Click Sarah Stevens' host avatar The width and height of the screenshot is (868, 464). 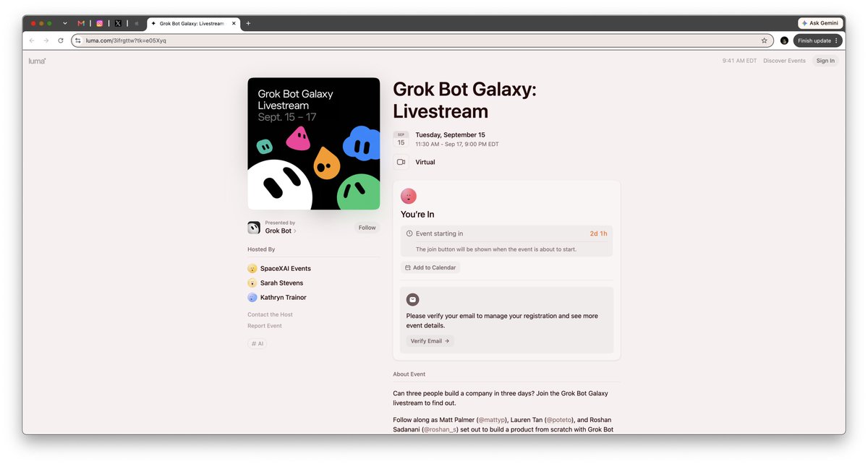pos(252,283)
